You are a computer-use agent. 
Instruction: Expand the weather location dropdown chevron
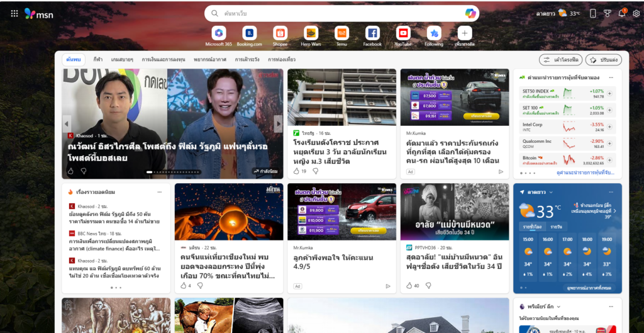click(x=551, y=192)
